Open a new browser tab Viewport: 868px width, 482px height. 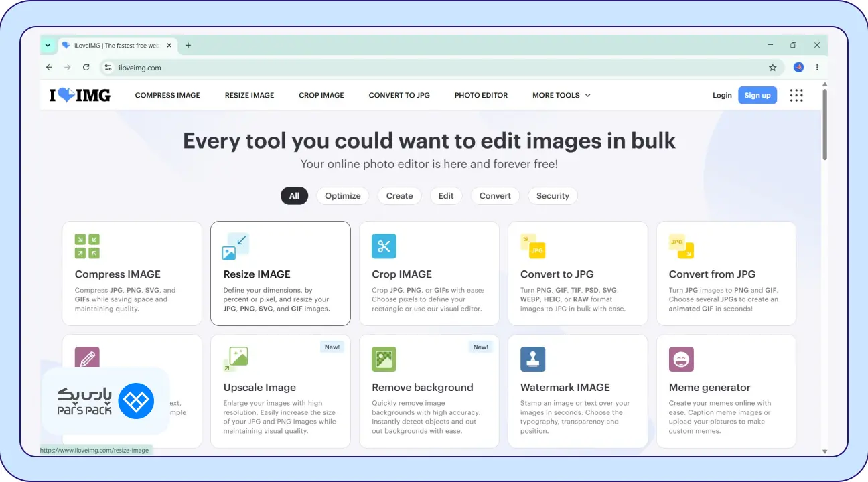188,46
